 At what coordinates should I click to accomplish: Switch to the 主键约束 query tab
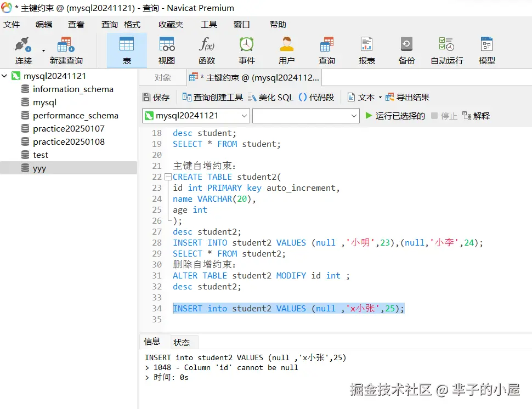click(x=254, y=78)
